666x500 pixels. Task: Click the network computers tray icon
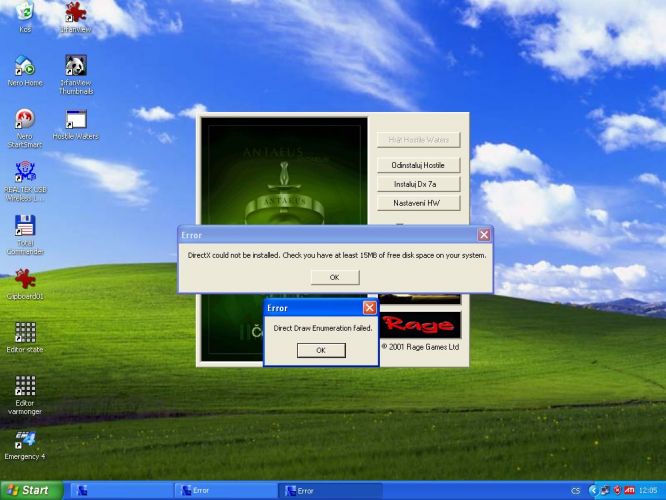(605, 491)
